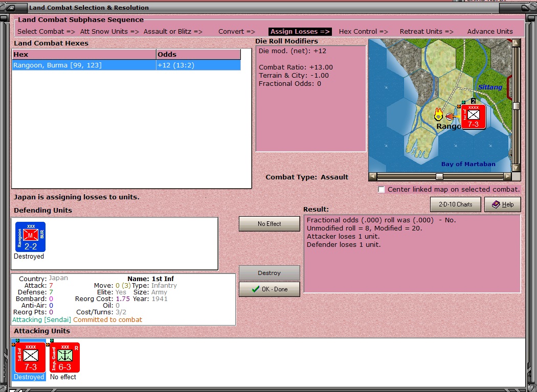Click the Reorg Cost 1.75 value

pyautogui.click(x=123, y=299)
